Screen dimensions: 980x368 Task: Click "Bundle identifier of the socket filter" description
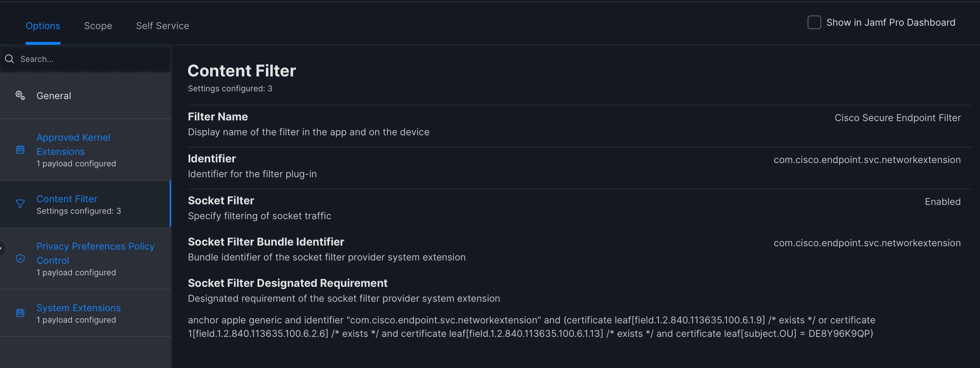(x=327, y=257)
